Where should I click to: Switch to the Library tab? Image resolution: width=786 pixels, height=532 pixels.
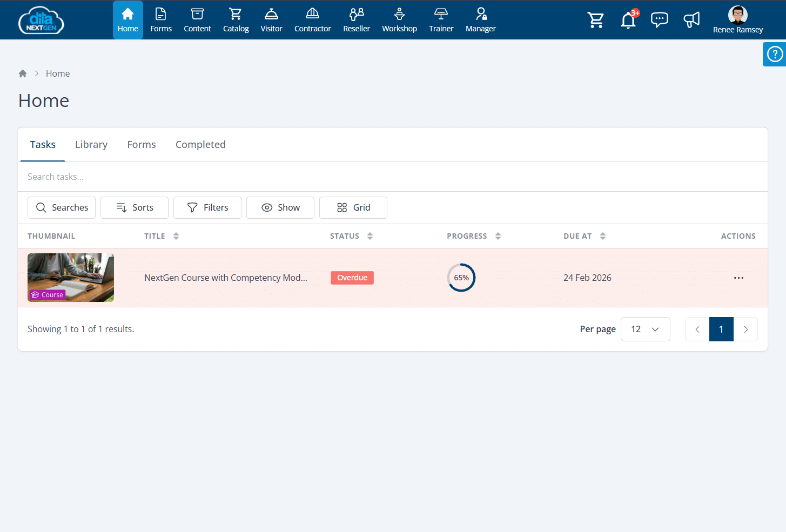[x=91, y=145]
